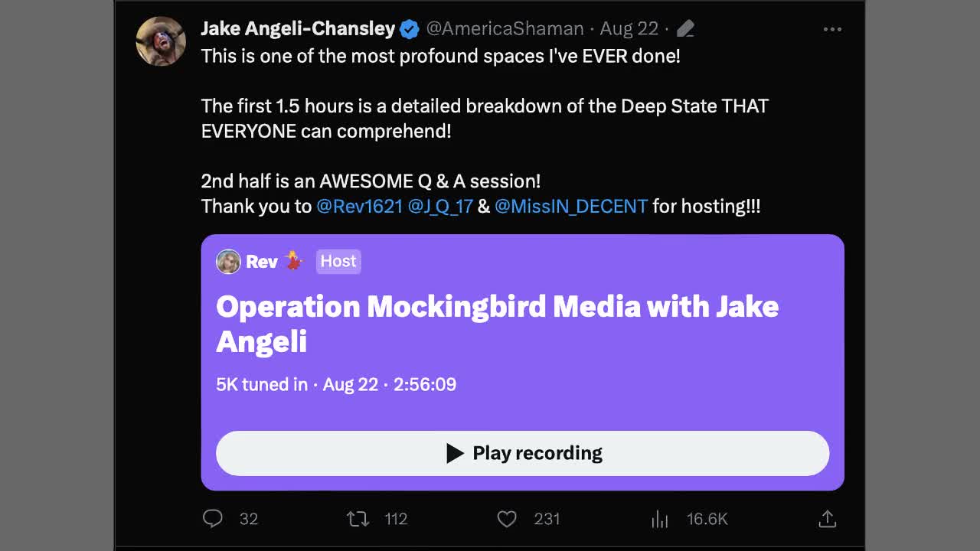The width and height of the screenshot is (980, 551).
Task: Click the @AmericaShaman handle
Action: (x=505, y=29)
